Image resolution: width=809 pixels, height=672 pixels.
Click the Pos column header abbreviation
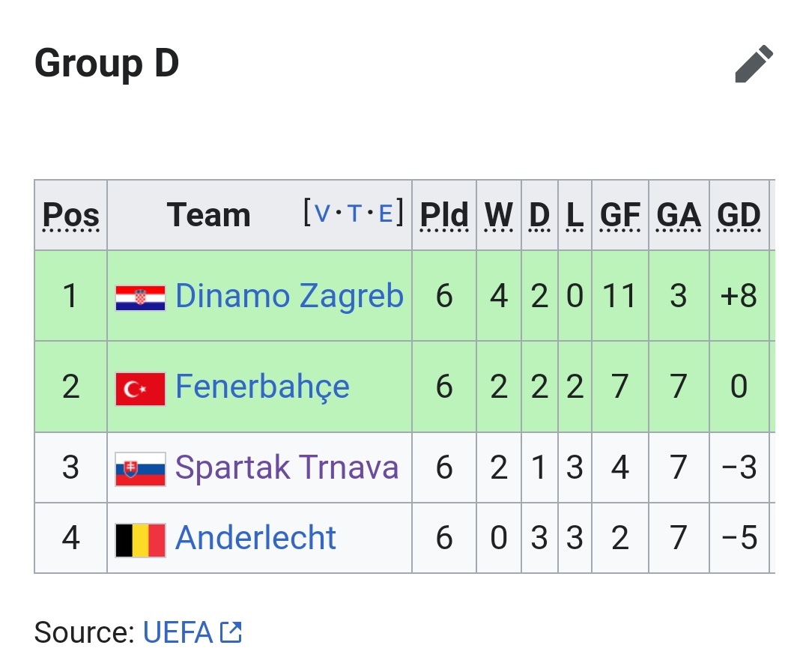tap(70, 215)
